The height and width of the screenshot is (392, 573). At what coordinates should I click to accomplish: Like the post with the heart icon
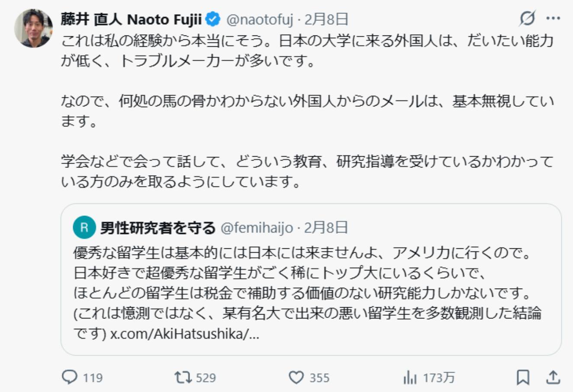click(296, 377)
